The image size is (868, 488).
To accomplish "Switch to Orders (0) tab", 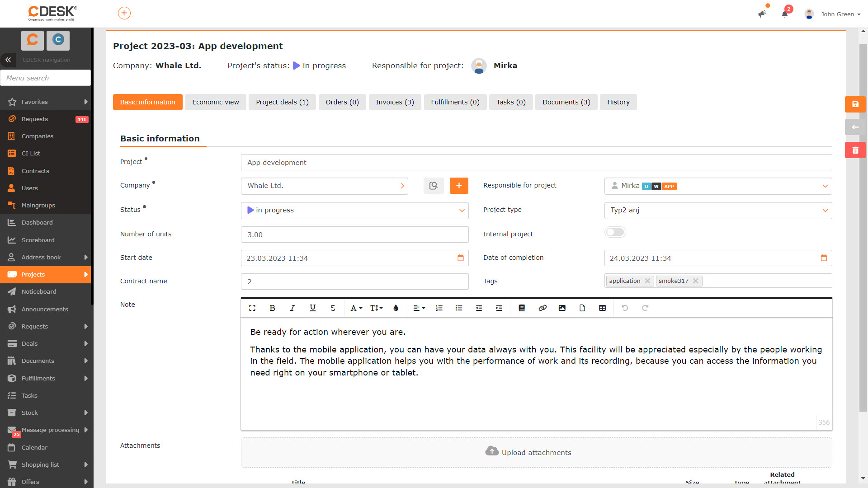I will point(342,102).
